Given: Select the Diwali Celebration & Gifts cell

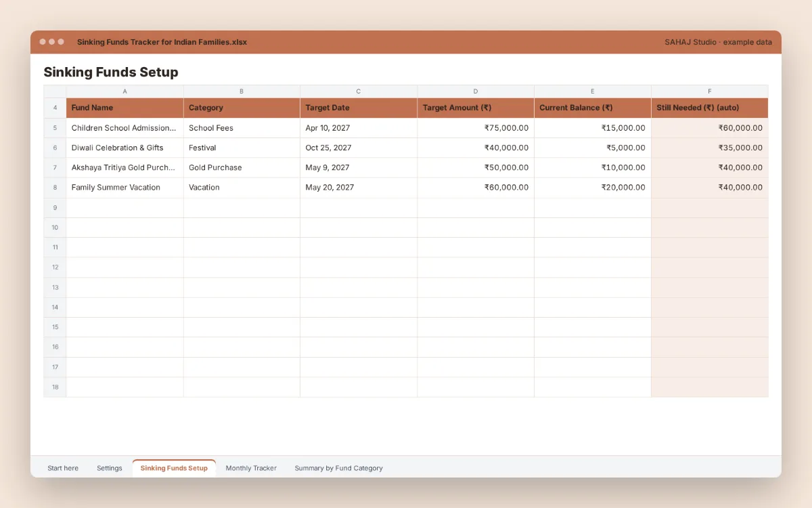Looking at the screenshot, I should [125, 148].
